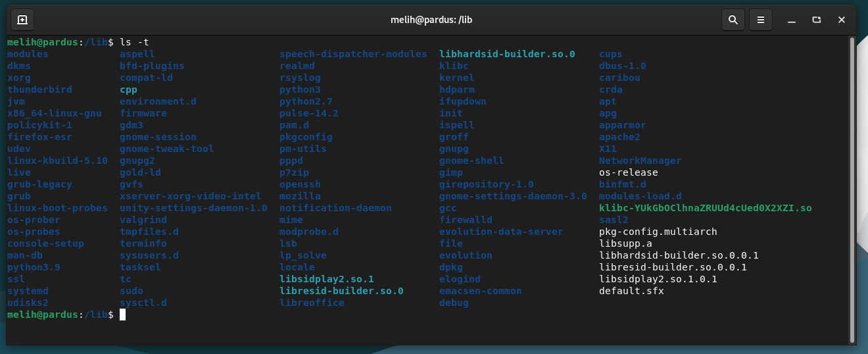The image size is (868, 354).
Task: Click the terminal vertical scrollbar
Action: pyautogui.click(x=853, y=190)
